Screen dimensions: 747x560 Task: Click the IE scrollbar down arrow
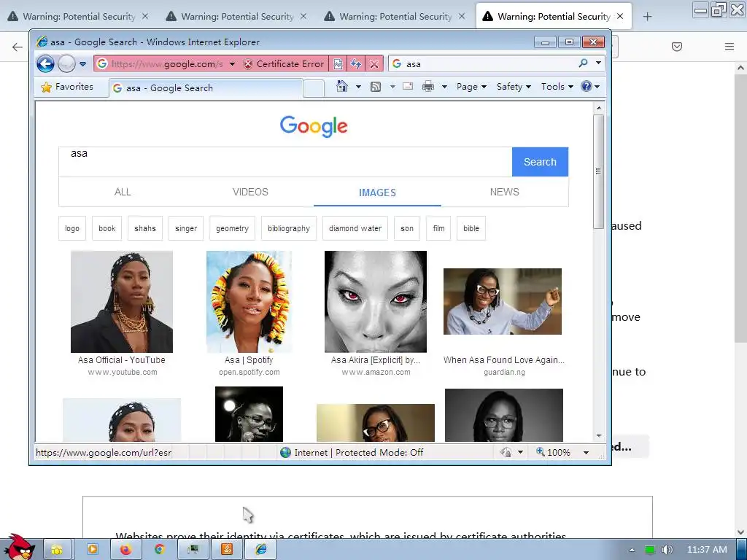pos(599,436)
